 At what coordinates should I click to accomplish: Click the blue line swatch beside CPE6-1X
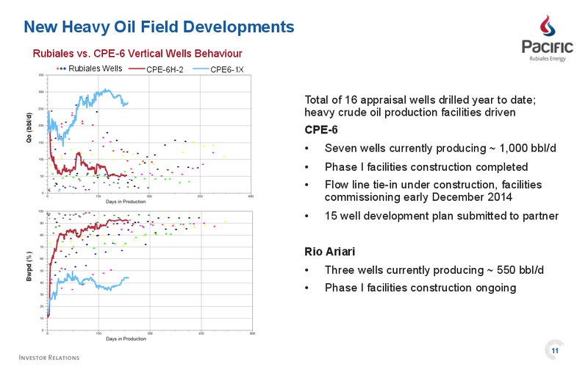201,69
